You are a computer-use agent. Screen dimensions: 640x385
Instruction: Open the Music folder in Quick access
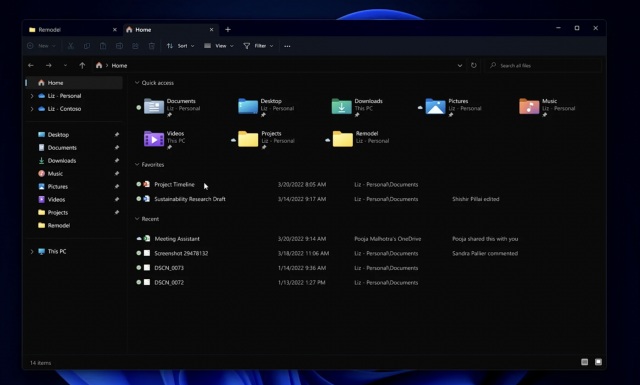point(547,108)
